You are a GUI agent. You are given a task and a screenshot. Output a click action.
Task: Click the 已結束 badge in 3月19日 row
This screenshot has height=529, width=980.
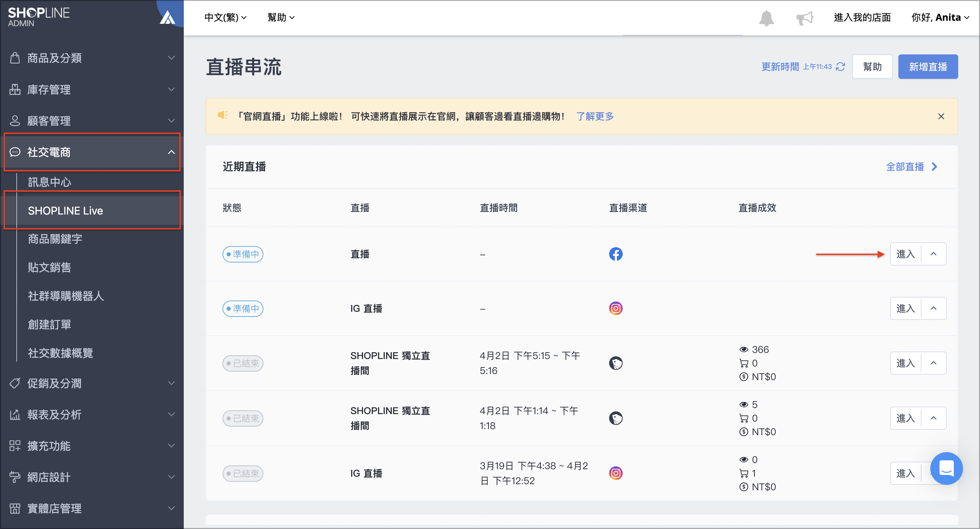point(243,473)
